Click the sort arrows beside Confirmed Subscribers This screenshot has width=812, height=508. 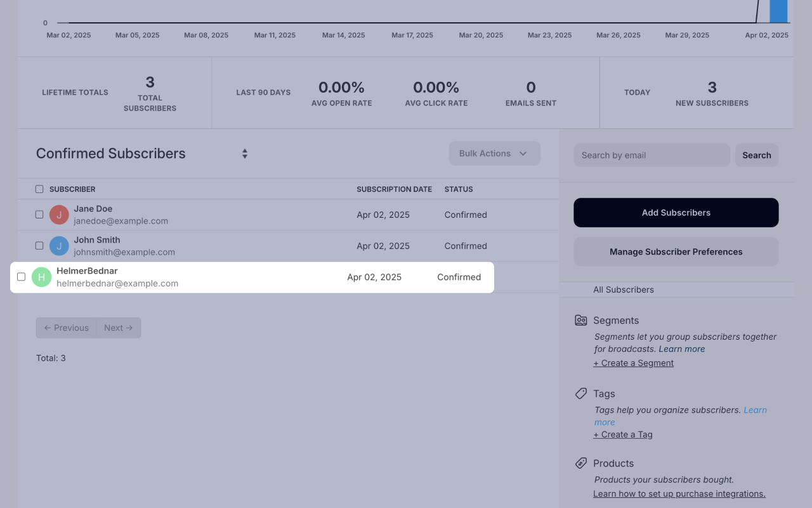pyautogui.click(x=244, y=154)
